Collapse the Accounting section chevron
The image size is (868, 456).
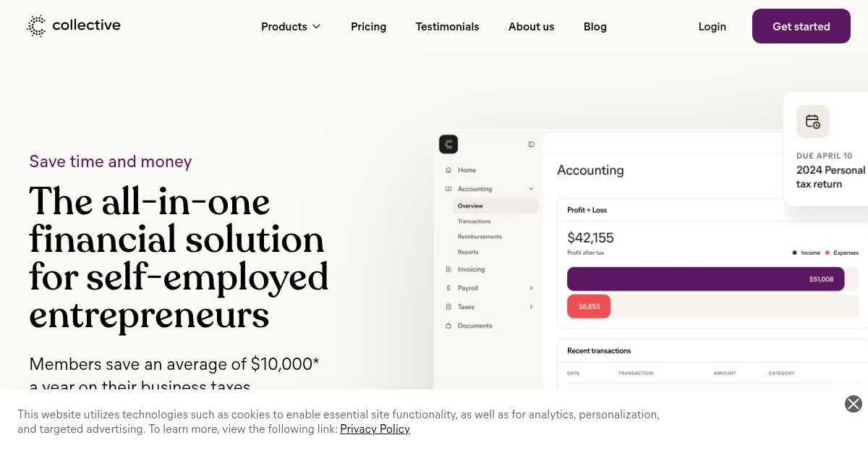531,189
